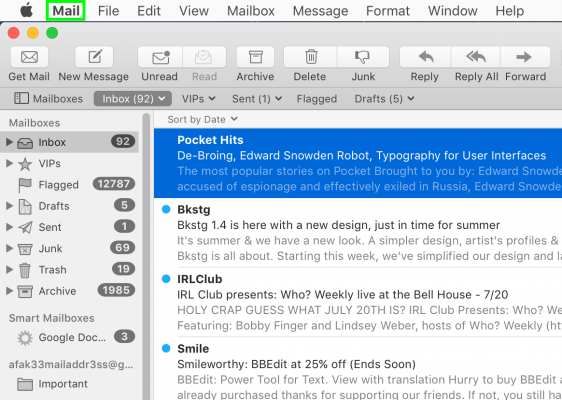Open the Apple menu
Screen dimensions: 562x400
[x=26, y=11]
